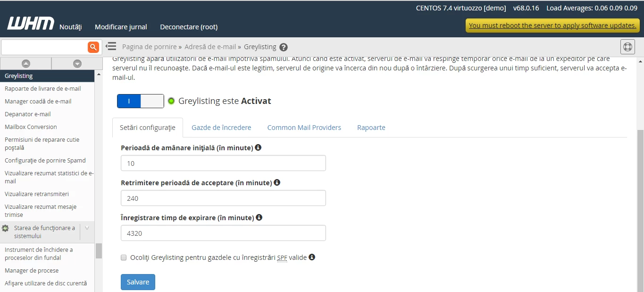Image resolution: width=644 pixels, height=292 pixels.
Task: Click the up arrow above sidebar menu
Action: point(26,63)
